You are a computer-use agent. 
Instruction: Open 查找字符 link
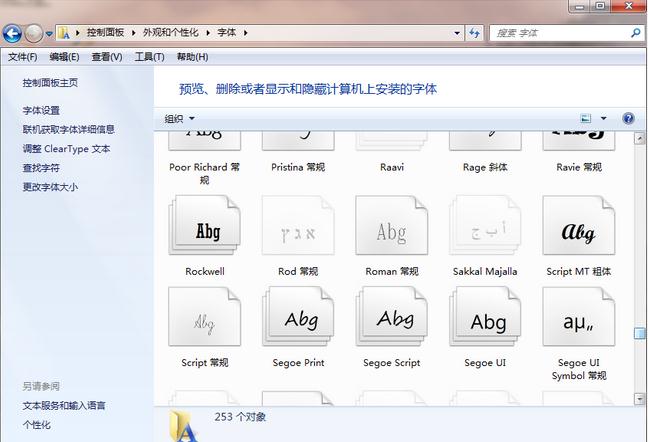[x=41, y=168]
